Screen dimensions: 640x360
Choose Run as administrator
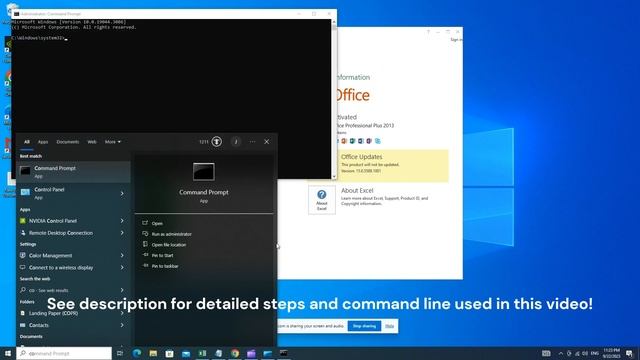(x=171, y=234)
